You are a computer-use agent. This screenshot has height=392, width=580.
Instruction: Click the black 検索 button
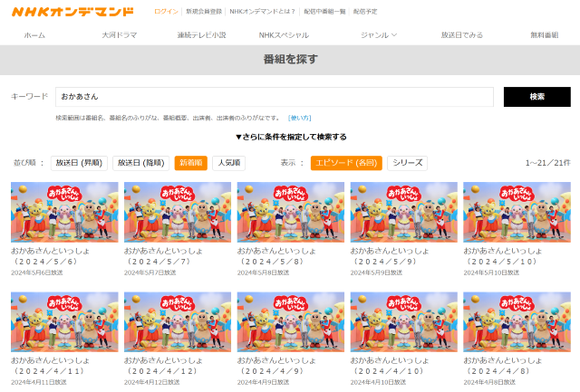[x=537, y=97]
